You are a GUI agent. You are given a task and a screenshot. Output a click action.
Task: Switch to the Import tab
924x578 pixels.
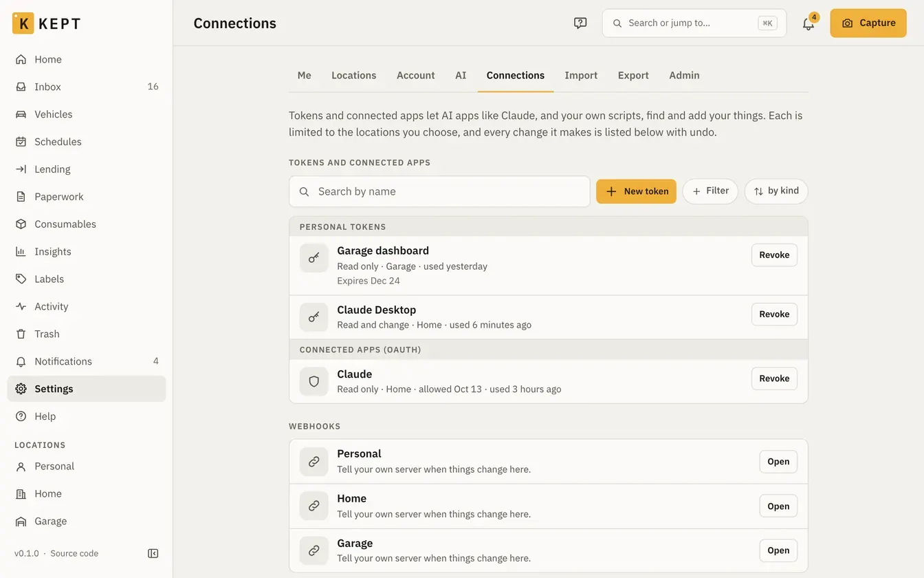point(581,76)
